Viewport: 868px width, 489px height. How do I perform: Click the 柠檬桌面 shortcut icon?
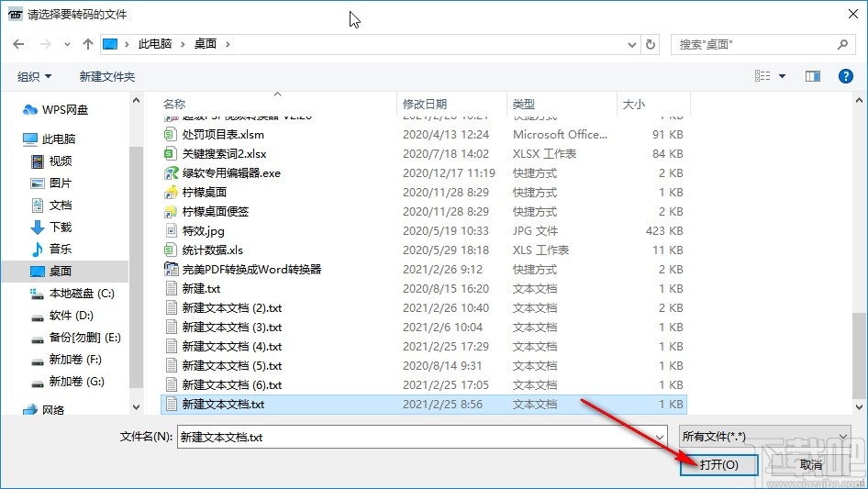click(x=171, y=192)
